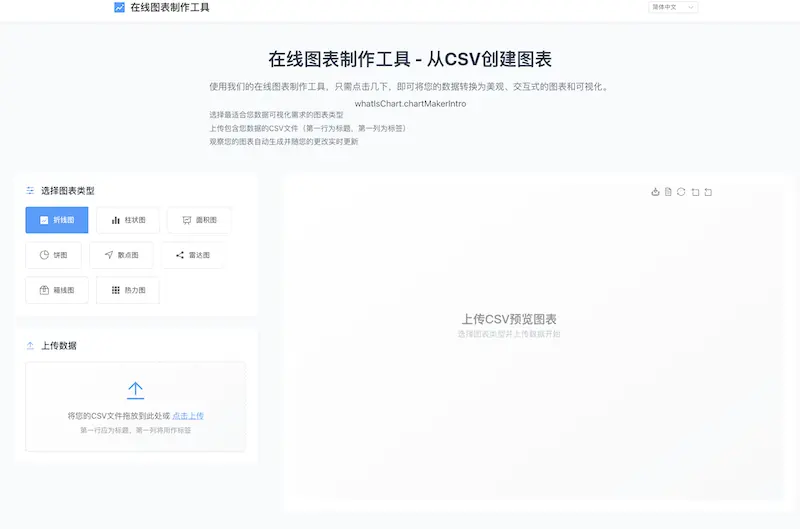Select the 热力图 heatmap chart type
Image resolution: width=800 pixels, height=529 pixels.
pyautogui.click(x=128, y=290)
